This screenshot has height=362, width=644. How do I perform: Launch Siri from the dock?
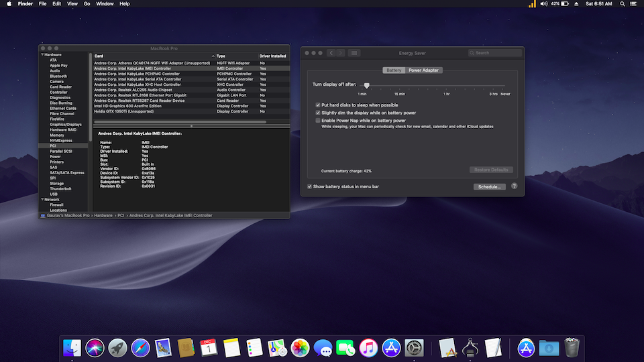[x=95, y=348]
